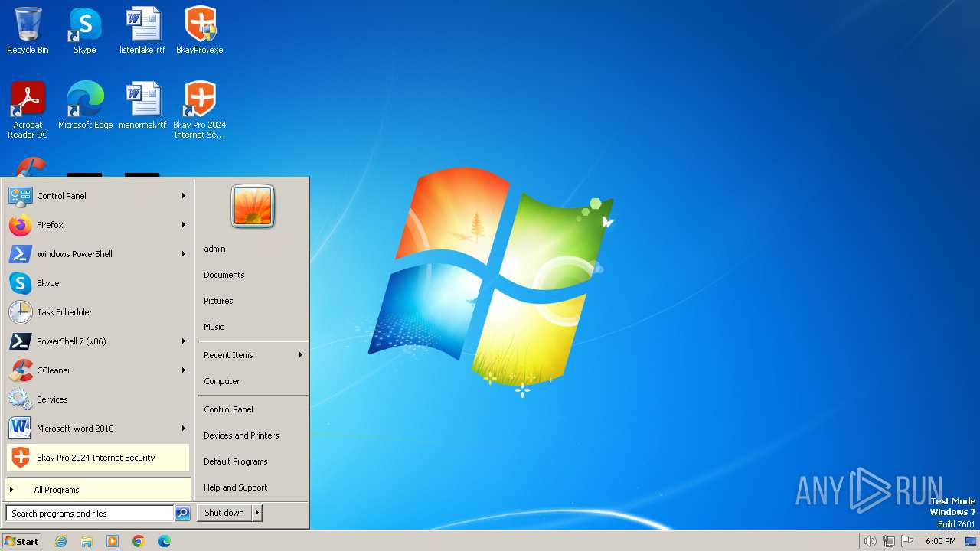The image size is (980, 551).
Task: Open Services from Start menu
Action: 98,399
